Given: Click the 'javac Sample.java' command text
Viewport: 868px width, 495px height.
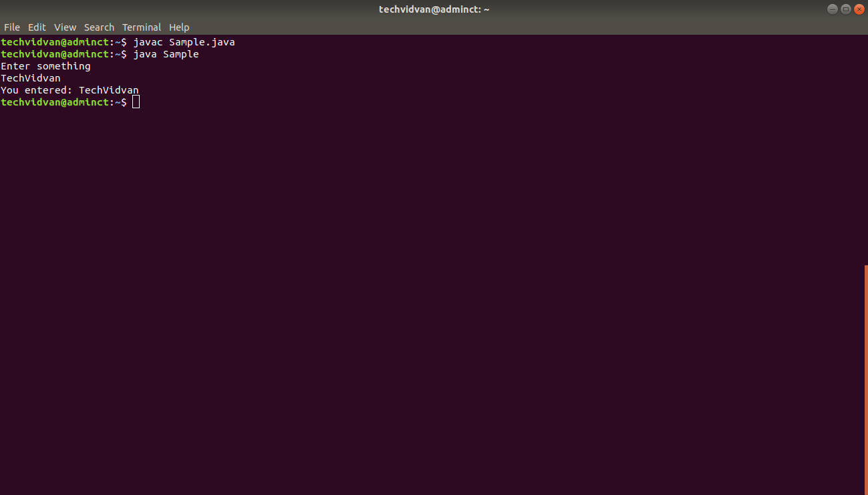Looking at the screenshot, I should (x=184, y=42).
